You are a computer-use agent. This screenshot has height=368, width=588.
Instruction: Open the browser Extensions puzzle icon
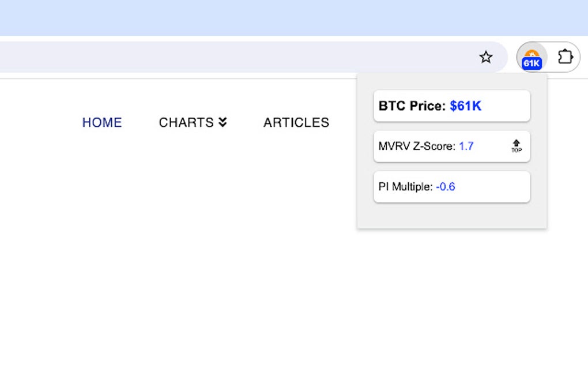tap(565, 57)
